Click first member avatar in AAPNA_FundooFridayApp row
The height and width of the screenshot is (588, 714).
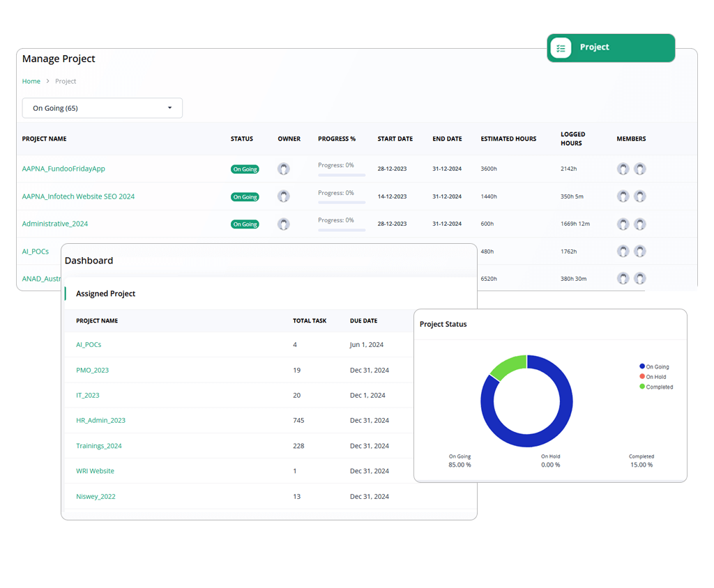click(x=623, y=169)
